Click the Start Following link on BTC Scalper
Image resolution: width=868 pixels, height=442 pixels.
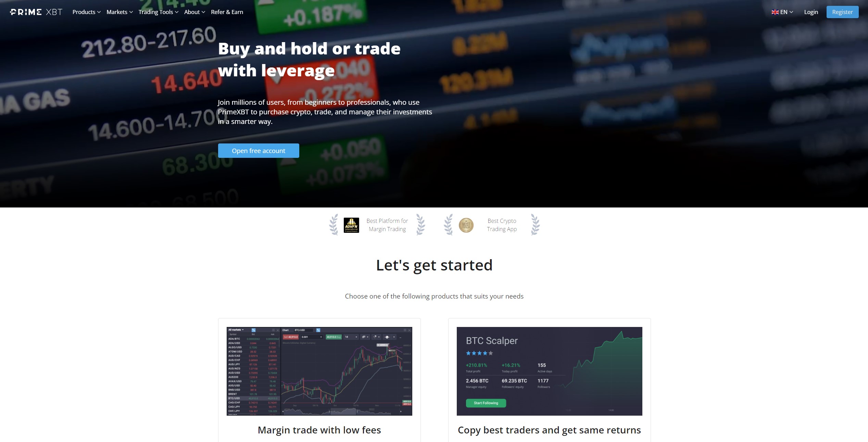coord(486,402)
